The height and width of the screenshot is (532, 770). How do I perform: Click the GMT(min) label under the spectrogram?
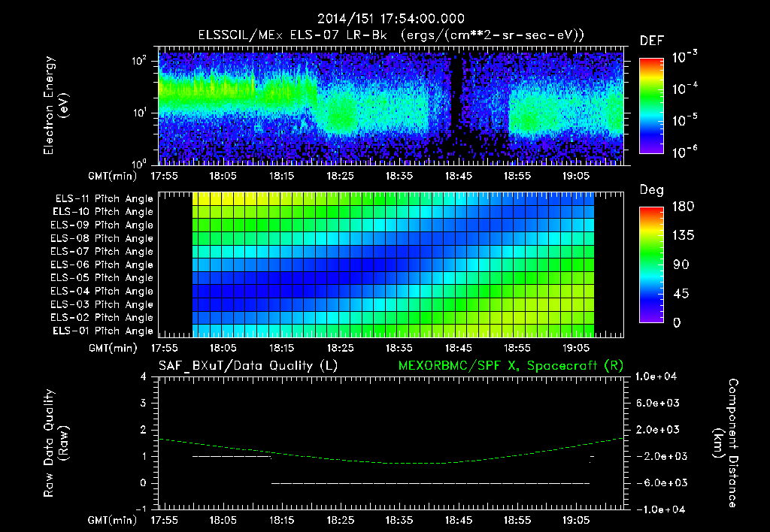point(113,176)
